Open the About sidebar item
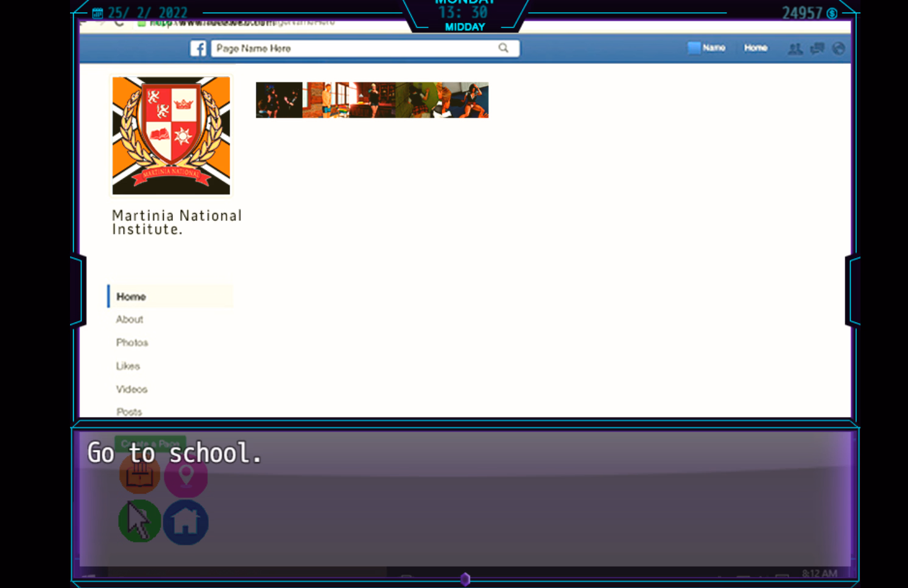Image resolution: width=908 pixels, height=588 pixels. pyautogui.click(x=129, y=320)
